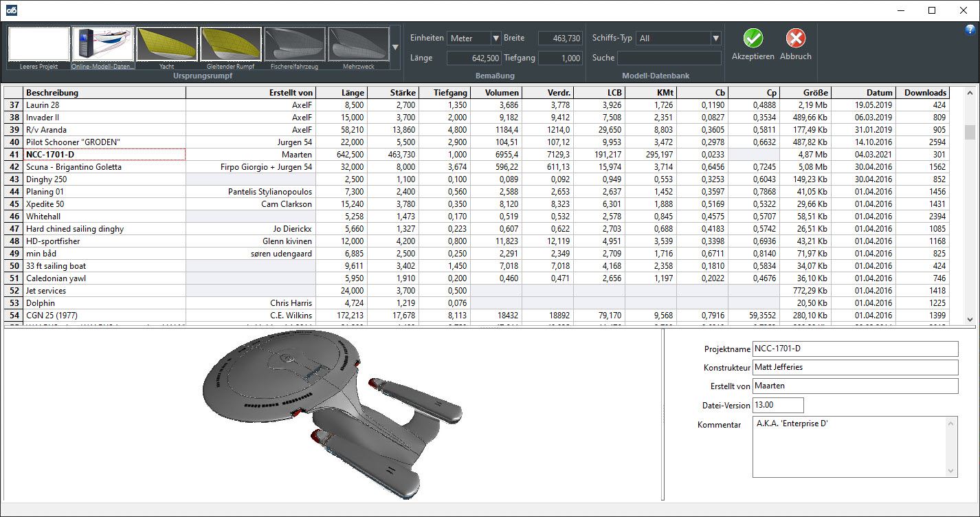Click the Konstrukteur field with Matt Jefferies
This screenshot has height=517, width=980.
pos(855,367)
